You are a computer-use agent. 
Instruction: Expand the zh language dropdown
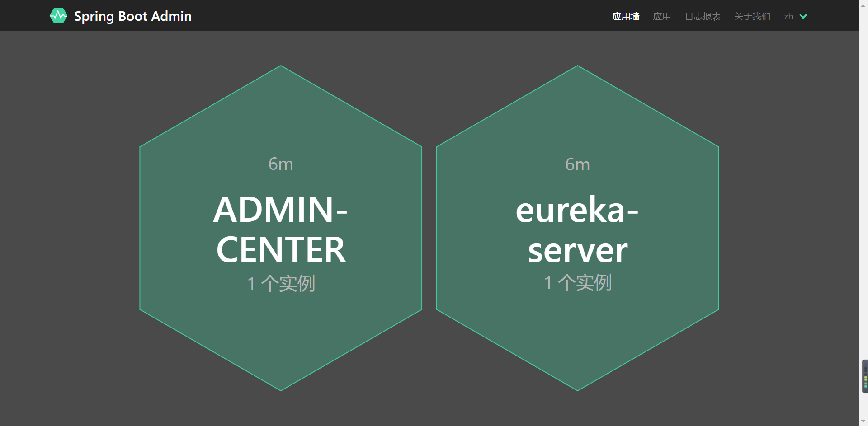[x=795, y=16]
